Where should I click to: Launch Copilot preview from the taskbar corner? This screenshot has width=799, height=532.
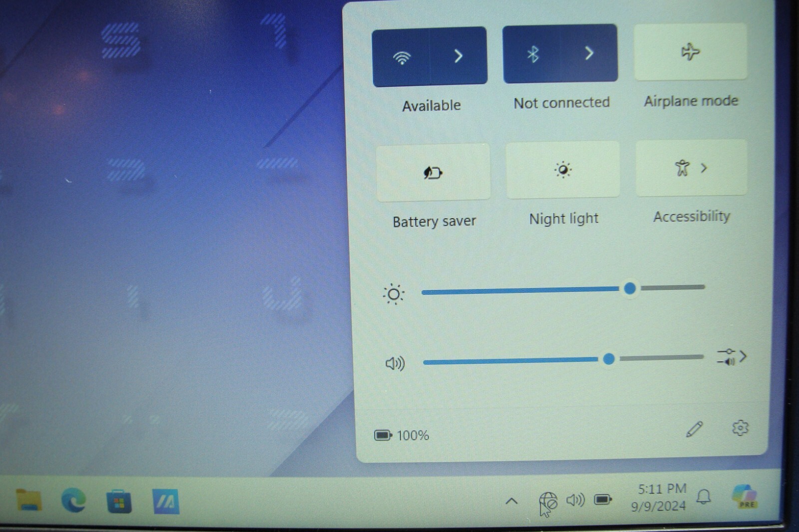745,496
